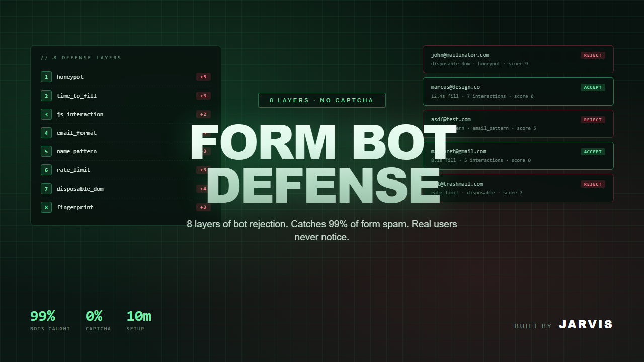Select the fingerprint layer name
The image size is (644, 362).
click(75, 207)
